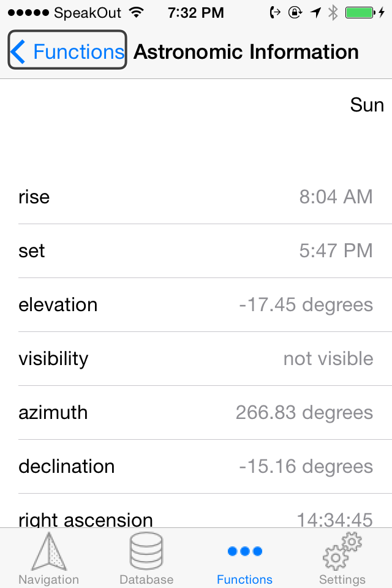
Task: Return to Functions using the back button
Action: point(67,51)
